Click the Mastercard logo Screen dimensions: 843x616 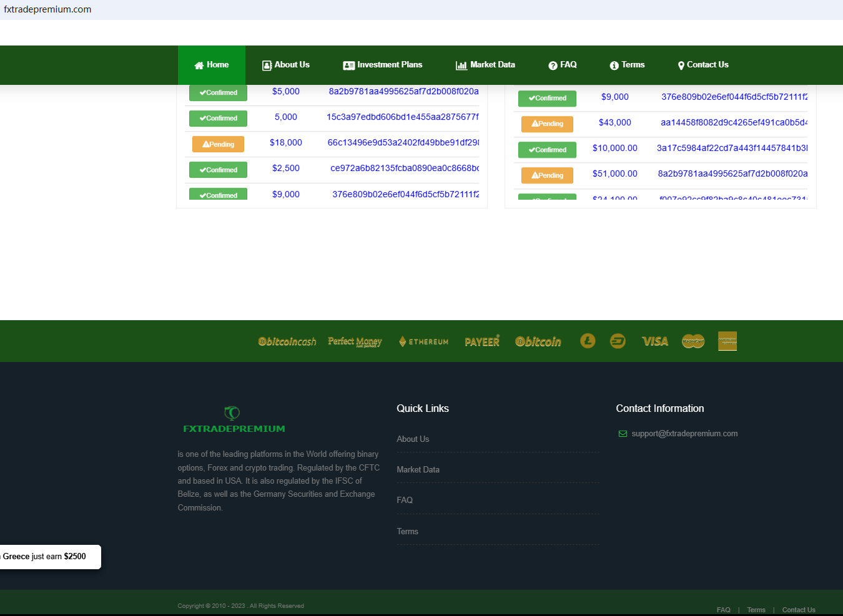coord(693,341)
